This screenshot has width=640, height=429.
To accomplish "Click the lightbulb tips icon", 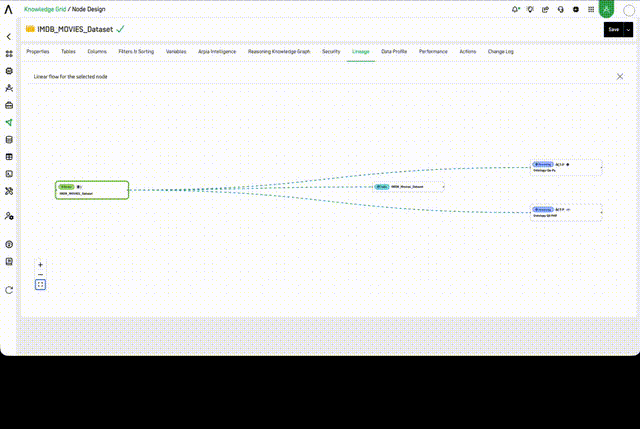I will click(530, 9).
